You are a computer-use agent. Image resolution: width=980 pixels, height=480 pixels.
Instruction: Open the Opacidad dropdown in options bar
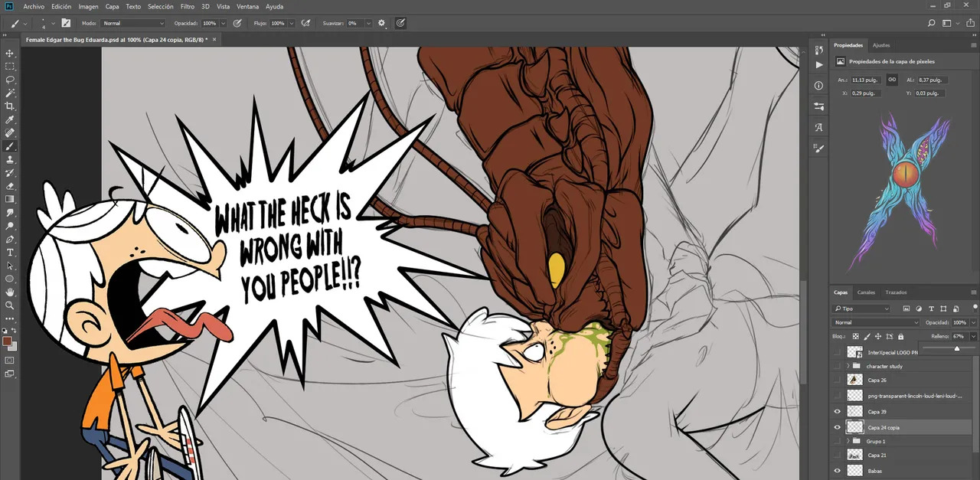[x=223, y=24]
